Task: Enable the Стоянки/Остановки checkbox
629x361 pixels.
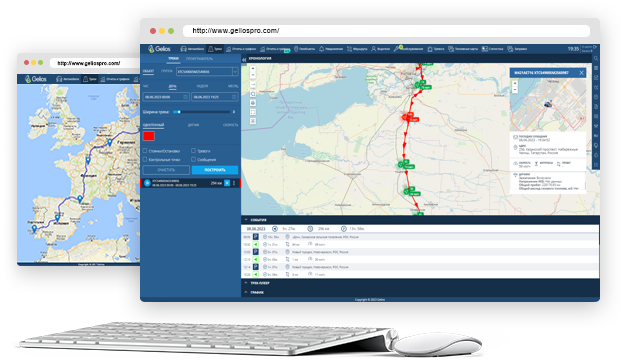Action: pos(145,151)
